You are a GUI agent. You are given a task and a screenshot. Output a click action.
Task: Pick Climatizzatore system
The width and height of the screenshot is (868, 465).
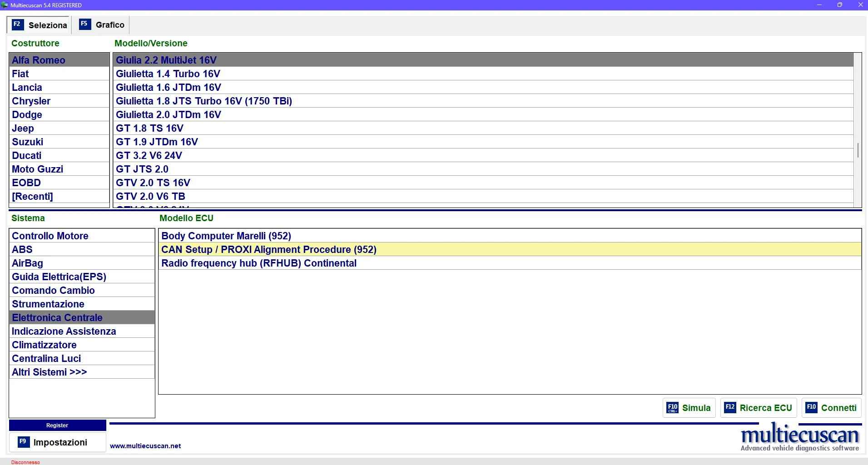coord(82,345)
